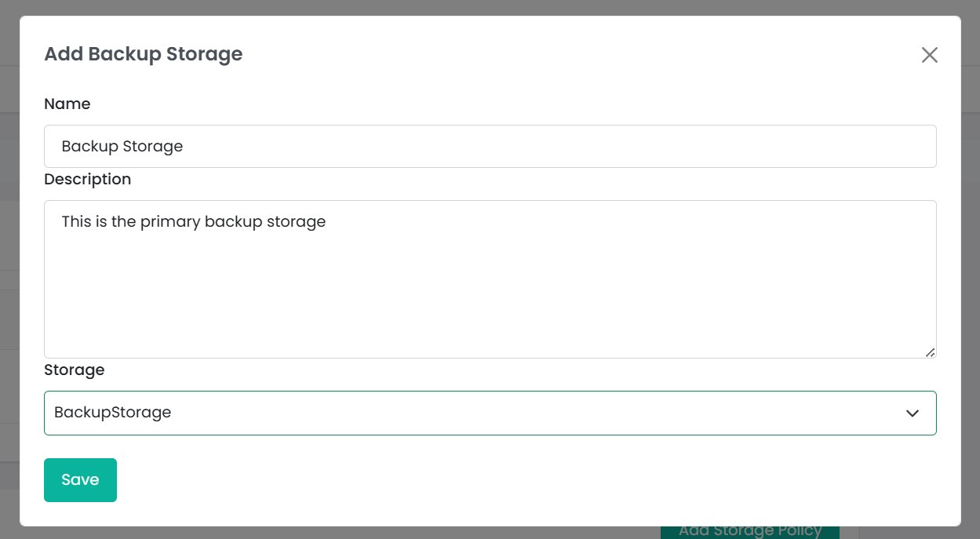980x539 pixels.
Task: Click the corner grip of the Description box
Action: 931,351
